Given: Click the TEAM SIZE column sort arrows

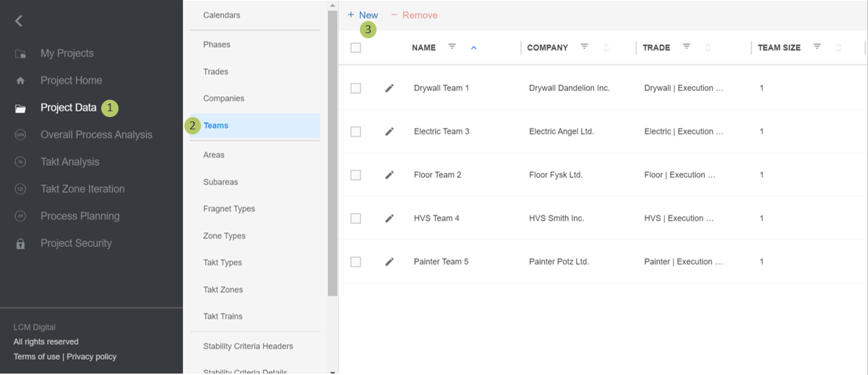Looking at the screenshot, I should pyautogui.click(x=838, y=48).
